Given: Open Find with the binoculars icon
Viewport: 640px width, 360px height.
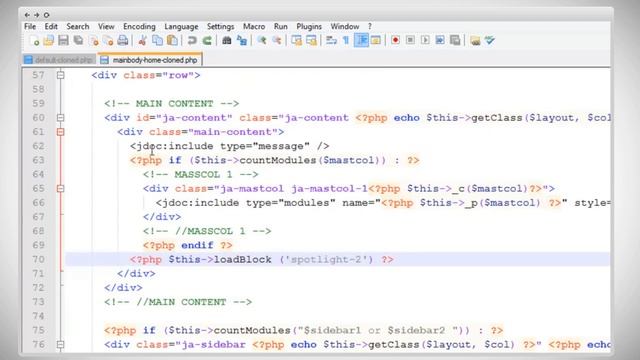Looking at the screenshot, I should (x=227, y=40).
